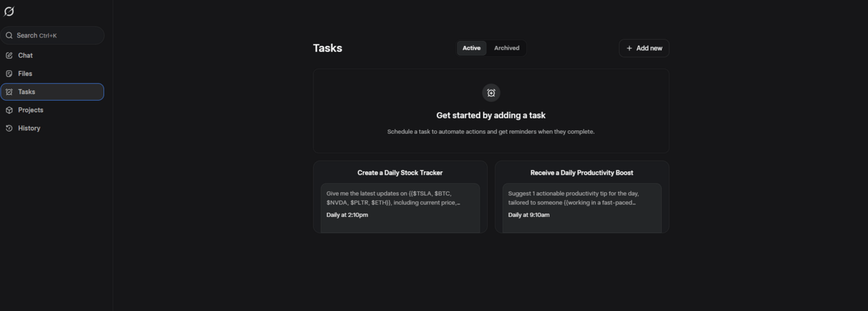Click the plus icon beside Add new
This screenshot has width=868, height=311.
coord(630,48)
